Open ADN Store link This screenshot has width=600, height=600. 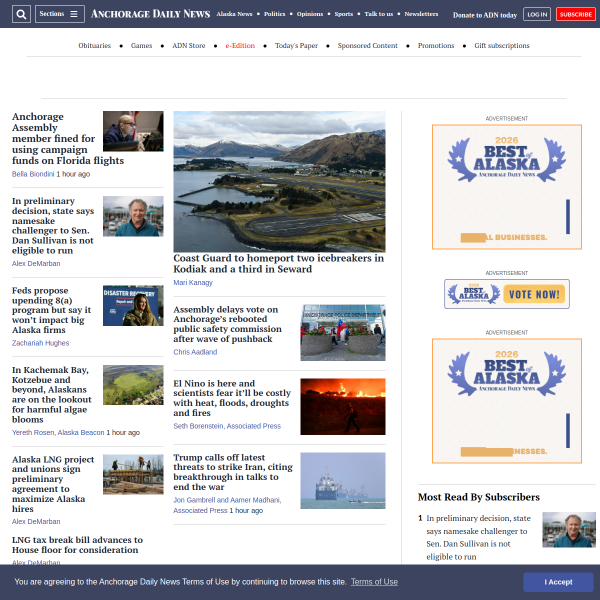click(x=189, y=46)
